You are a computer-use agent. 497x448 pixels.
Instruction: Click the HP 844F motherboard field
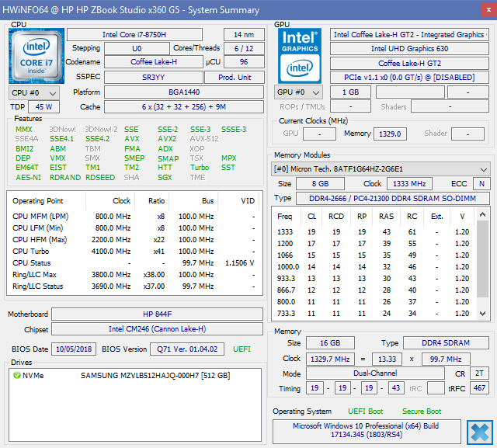(156, 314)
